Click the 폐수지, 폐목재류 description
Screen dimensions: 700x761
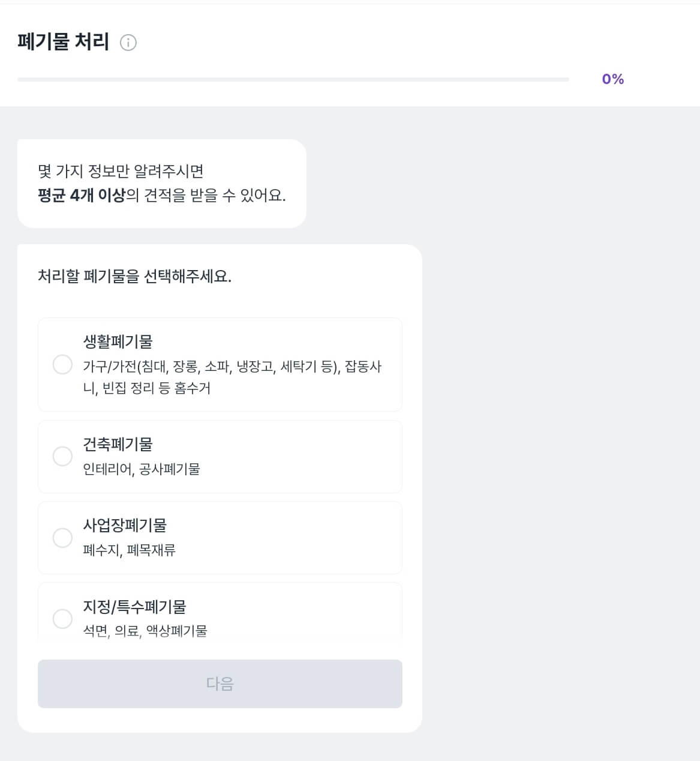(x=129, y=550)
